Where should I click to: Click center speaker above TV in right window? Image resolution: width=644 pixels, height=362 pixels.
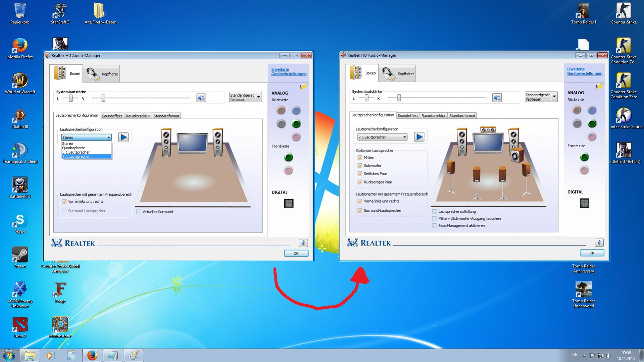coord(488,130)
